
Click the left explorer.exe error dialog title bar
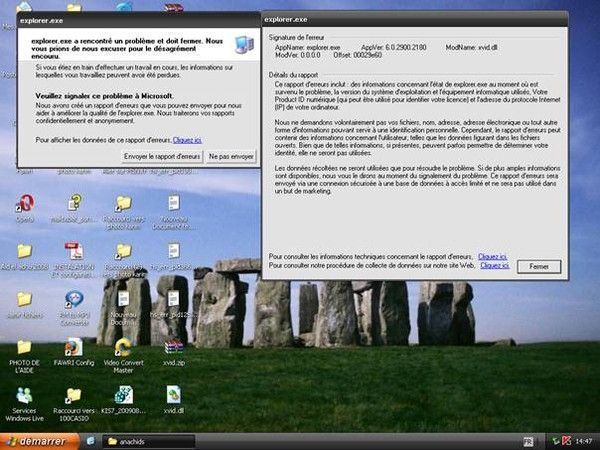click(x=139, y=20)
